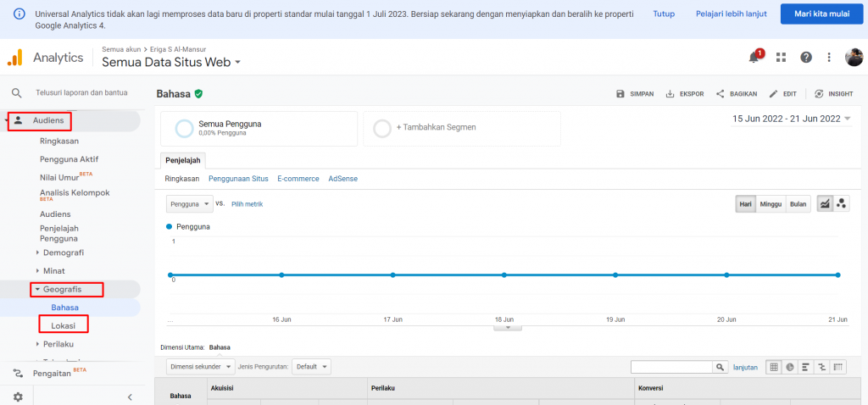Image resolution: width=868 pixels, height=405 pixels.
Task: Switch to pie chart table view
Action: tap(790, 367)
